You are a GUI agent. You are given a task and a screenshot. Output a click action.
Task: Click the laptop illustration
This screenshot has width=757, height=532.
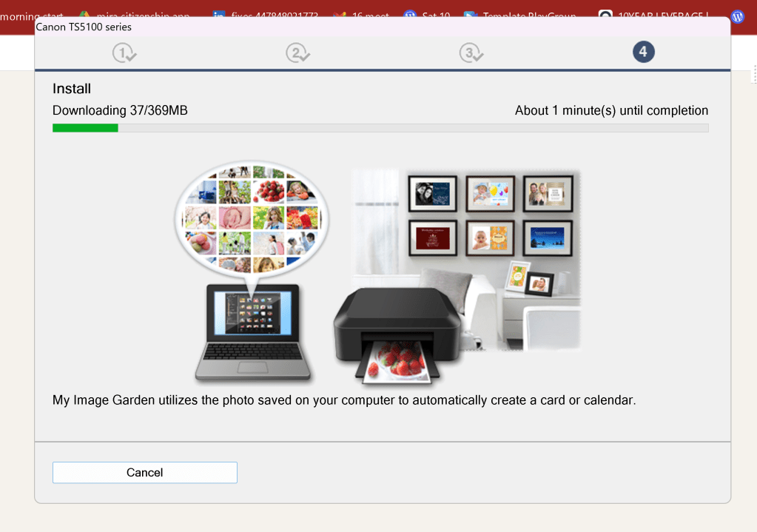252,333
